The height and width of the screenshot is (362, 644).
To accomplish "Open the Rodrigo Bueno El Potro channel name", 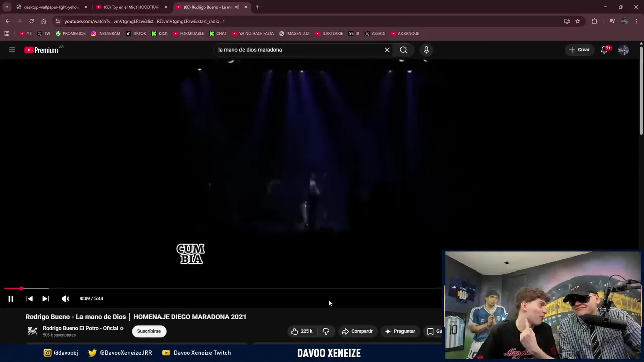I will click(80, 328).
